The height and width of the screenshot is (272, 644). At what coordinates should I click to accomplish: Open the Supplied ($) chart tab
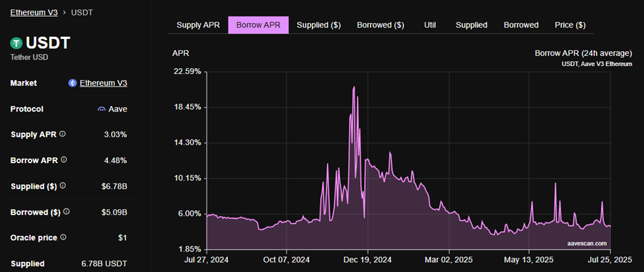click(319, 25)
